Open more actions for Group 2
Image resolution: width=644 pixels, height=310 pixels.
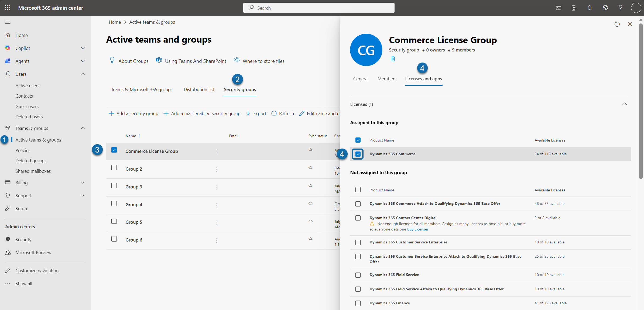(217, 170)
